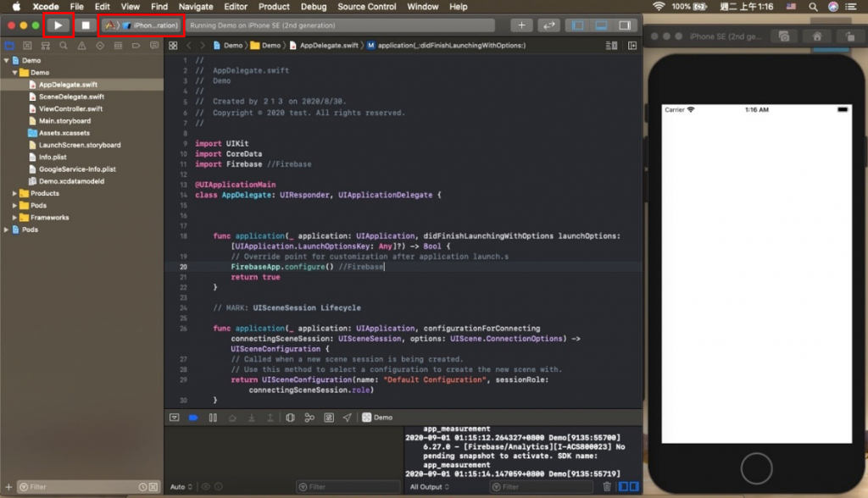868x498 pixels.
Task: Click the Run (play) button
Action: pos(58,25)
